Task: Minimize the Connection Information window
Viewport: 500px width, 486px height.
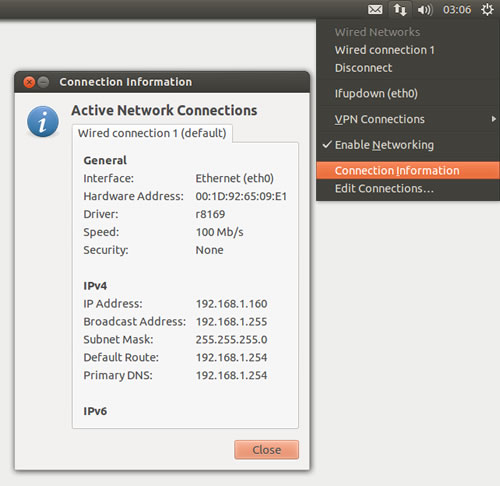Action: pos(43,82)
